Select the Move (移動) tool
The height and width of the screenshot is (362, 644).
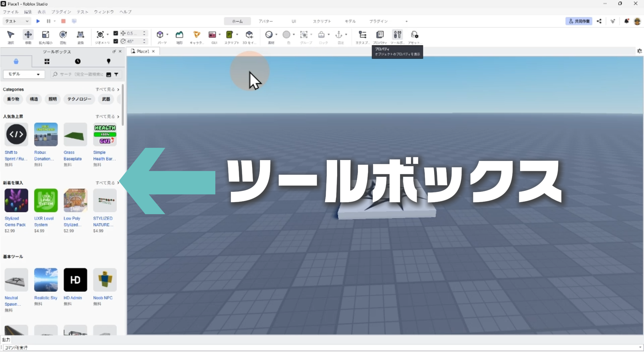[28, 35]
